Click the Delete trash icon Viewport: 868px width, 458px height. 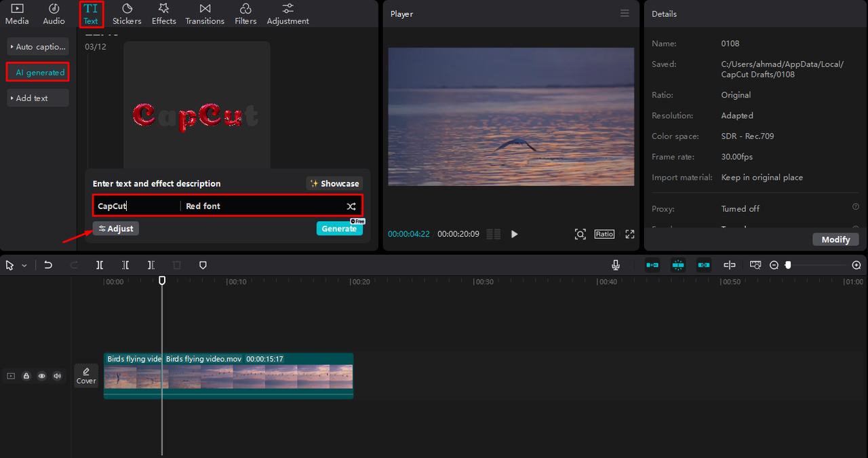177,265
